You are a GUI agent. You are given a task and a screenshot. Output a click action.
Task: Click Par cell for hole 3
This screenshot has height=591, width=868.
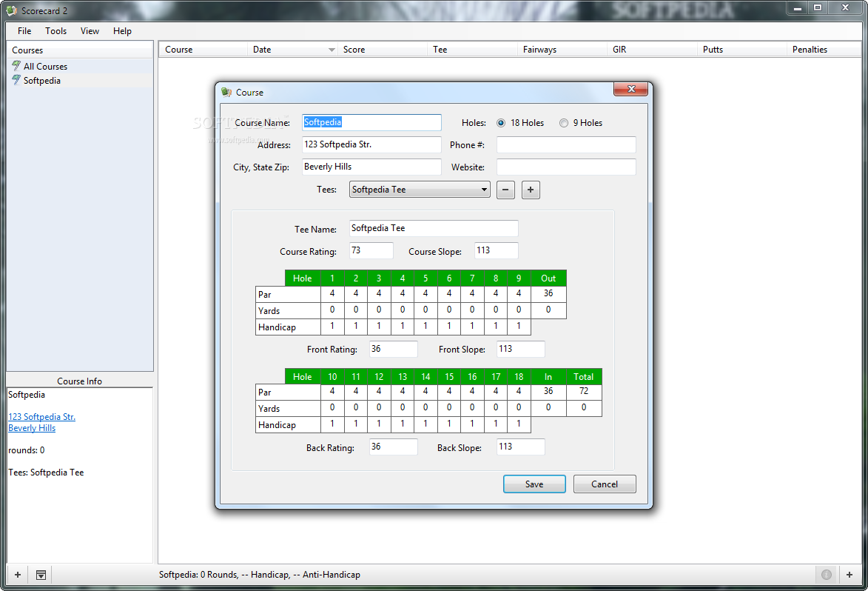pos(379,293)
